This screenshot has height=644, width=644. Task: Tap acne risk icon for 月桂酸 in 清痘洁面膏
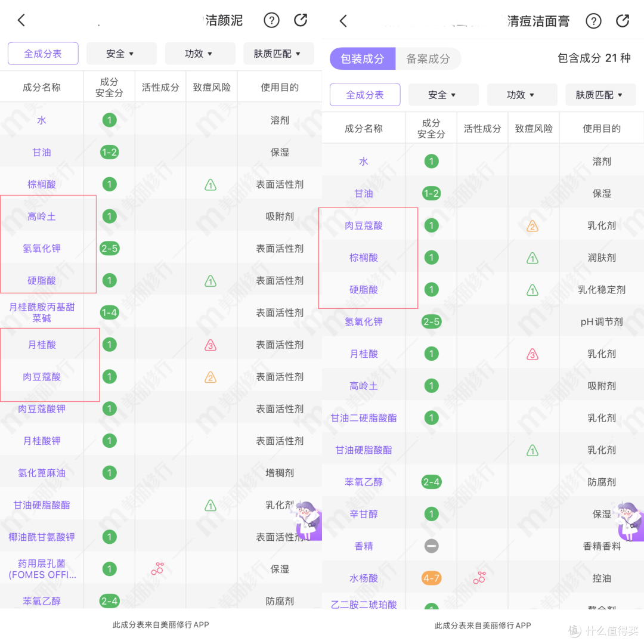point(532,354)
